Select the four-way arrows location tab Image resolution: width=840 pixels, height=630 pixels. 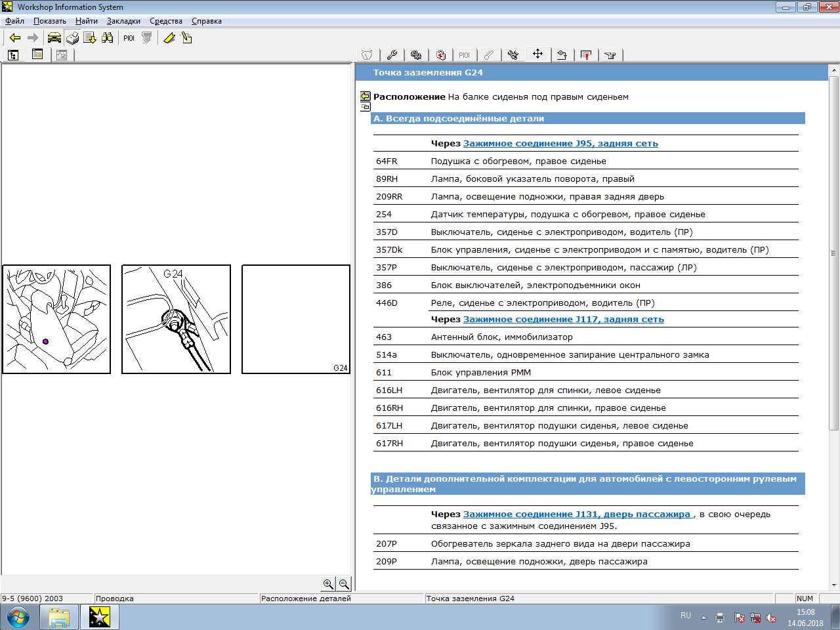pyautogui.click(x=537, y=54)
